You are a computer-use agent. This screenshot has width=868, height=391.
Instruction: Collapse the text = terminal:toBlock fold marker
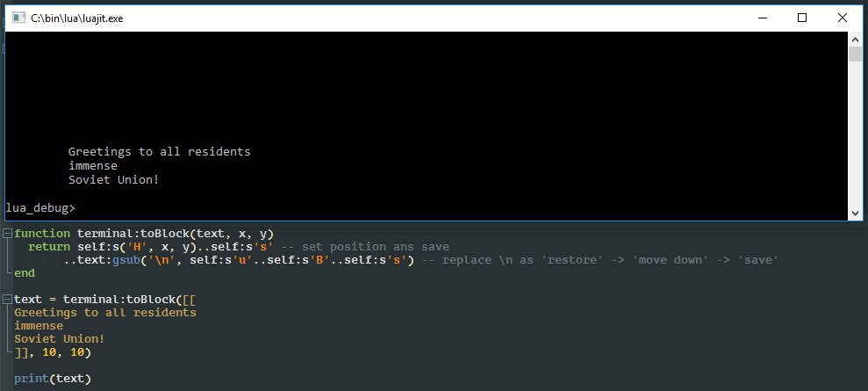[7, 300]
